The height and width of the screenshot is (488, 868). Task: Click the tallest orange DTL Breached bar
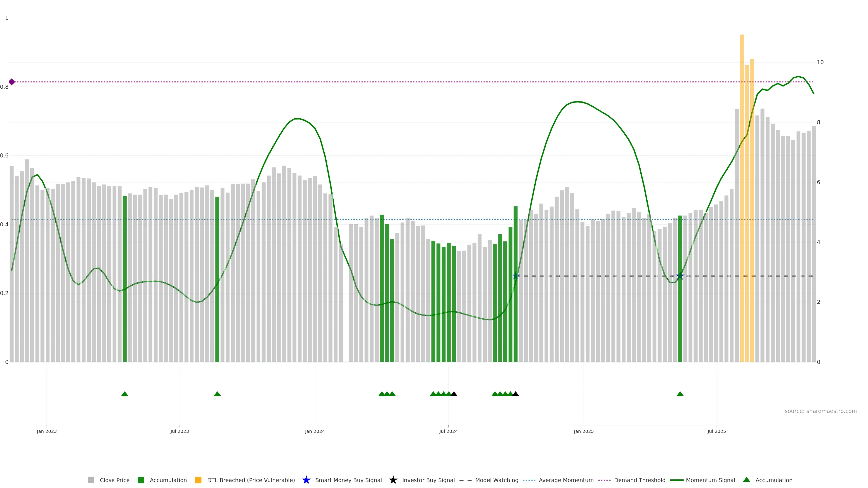pyautogui.click(x=742, y=198)
